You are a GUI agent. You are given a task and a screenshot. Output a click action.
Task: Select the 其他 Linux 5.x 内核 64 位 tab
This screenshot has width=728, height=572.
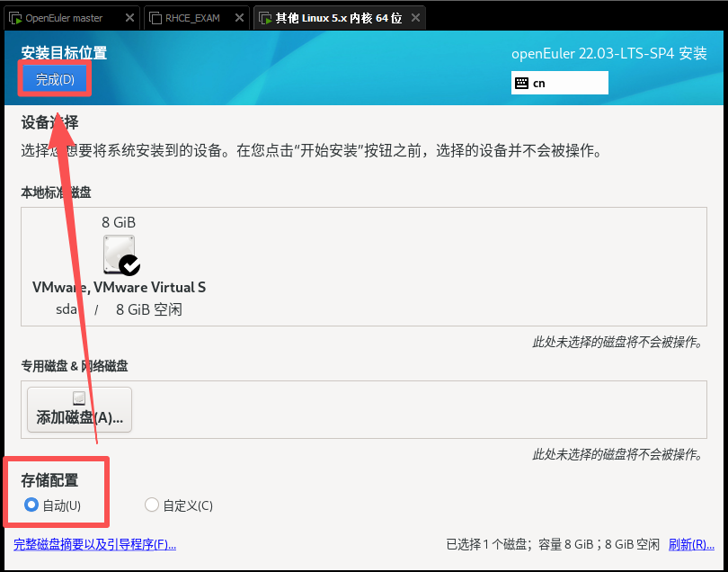[x=339, y=18]
